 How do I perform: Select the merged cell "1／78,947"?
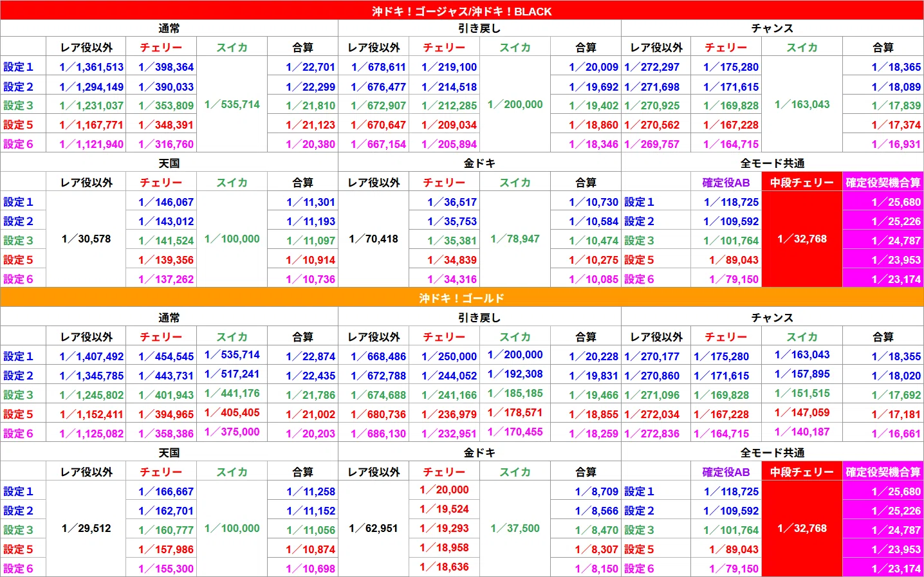[x=515, y=239]
